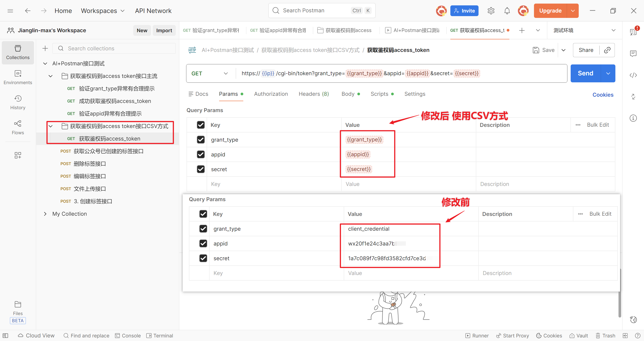Open a new request tab with plus
The width and height of the screenshot is (644, 341).
522,30
